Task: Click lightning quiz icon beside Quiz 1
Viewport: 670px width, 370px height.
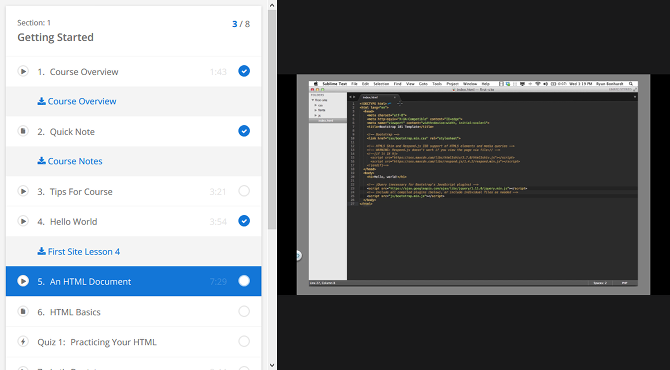Action: click(x=23, y=341)
